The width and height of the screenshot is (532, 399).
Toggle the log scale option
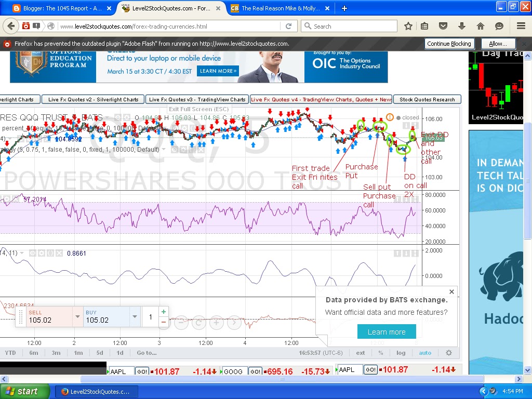pyautogui.click(x=401, y=353)
